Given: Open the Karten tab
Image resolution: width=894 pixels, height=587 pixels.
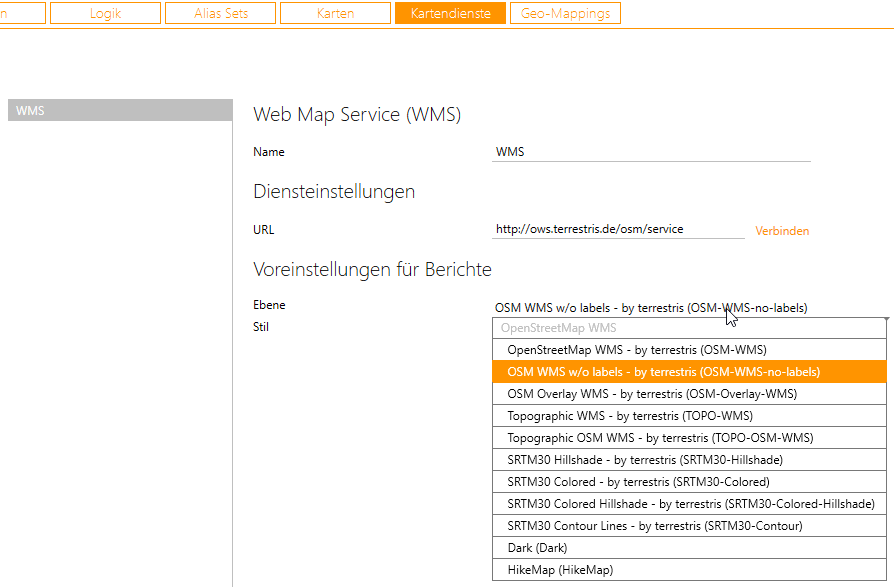Looking at the screenshot, I should pyautogui.click(x=335, y=14).
